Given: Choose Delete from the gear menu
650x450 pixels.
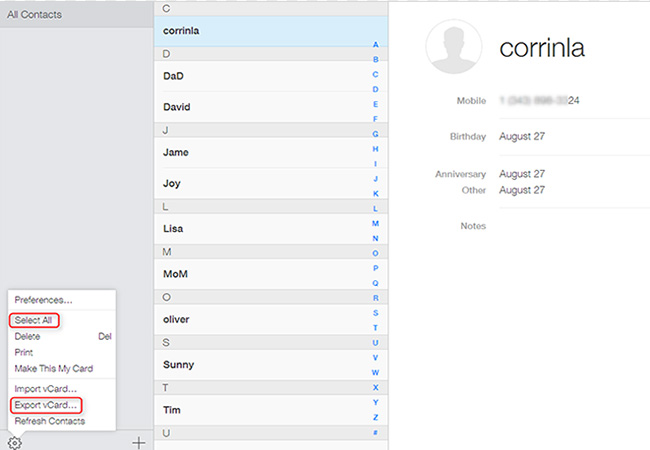Looking at the screenshot, I should coord(27,336).
